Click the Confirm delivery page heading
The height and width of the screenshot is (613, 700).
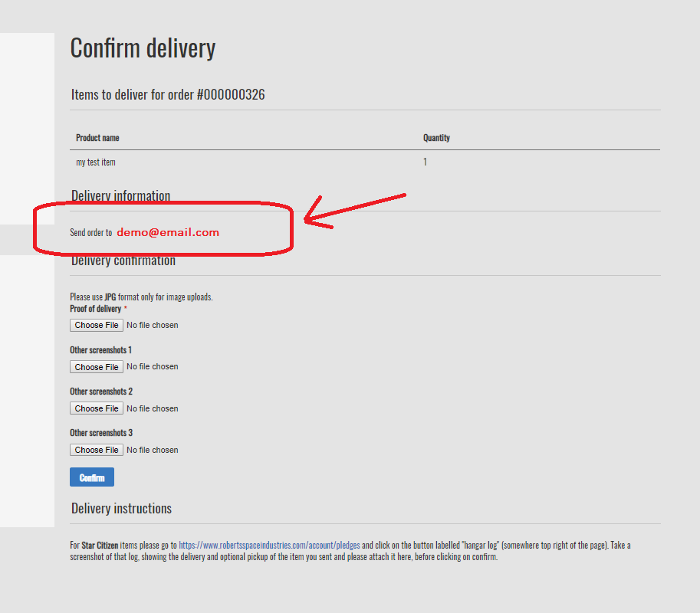click(143, 48)
